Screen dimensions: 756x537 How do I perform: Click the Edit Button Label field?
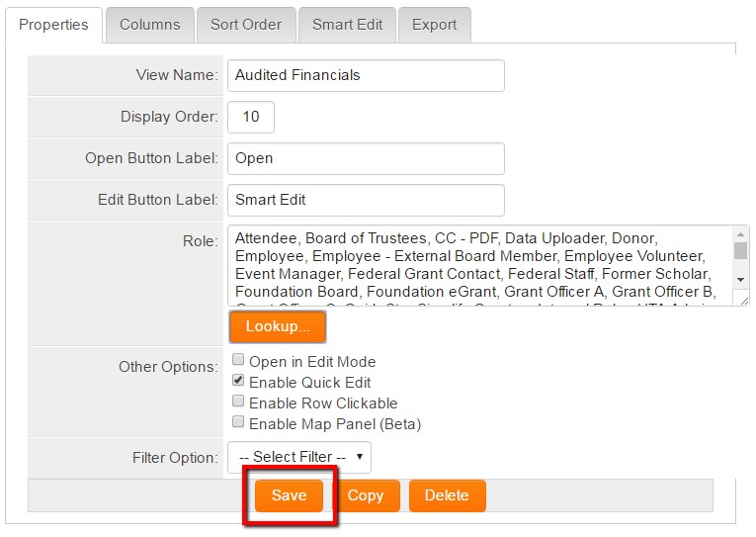point(366,200)
